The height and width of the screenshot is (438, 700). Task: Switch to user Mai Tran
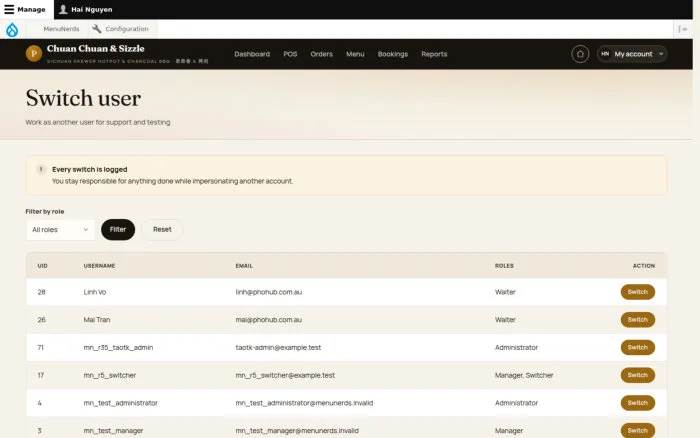pos(638,320)
